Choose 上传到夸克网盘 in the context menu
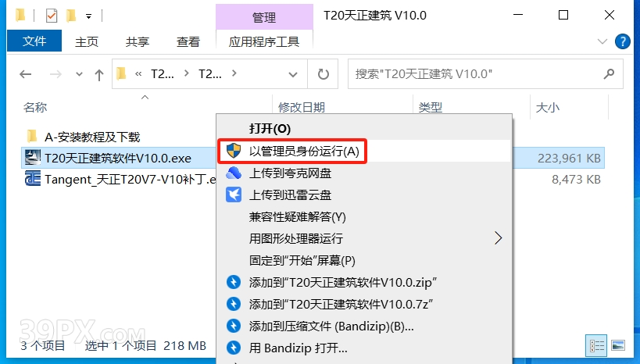This screenshot has height=364, width=640. tap(363, 173)
